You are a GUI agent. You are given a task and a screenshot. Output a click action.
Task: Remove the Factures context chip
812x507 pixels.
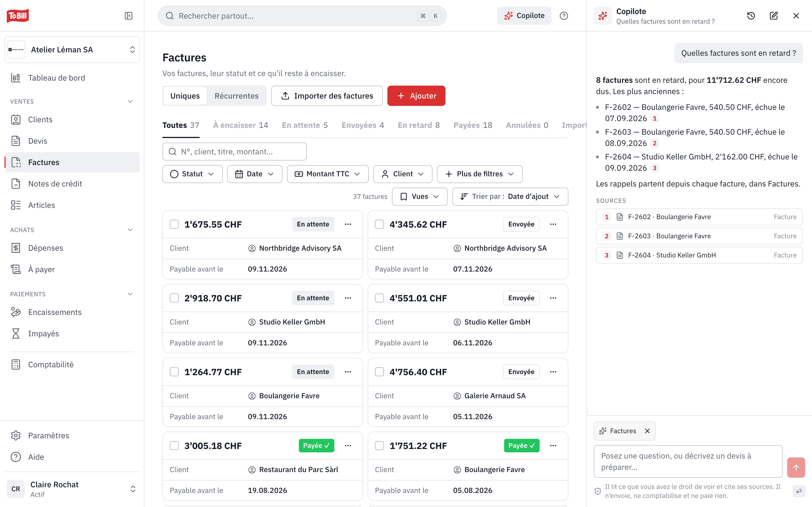click(647, 431)
